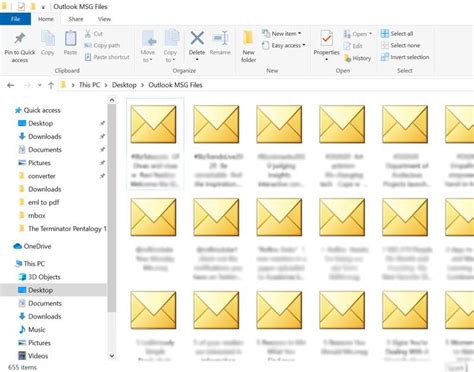Expand the Delete dropdown arrow

pyautogui.click(x=197, y=60)
